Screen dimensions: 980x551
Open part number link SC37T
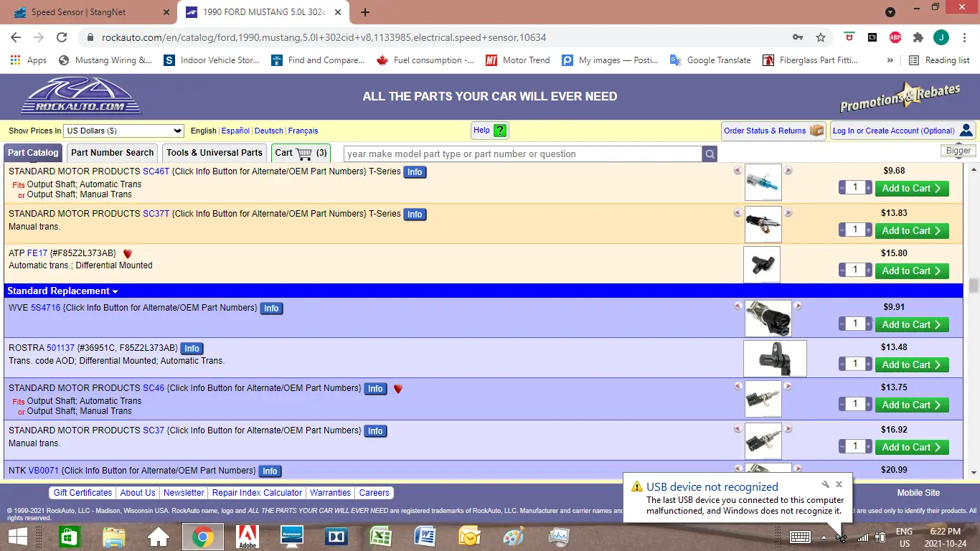click(156, 214)
